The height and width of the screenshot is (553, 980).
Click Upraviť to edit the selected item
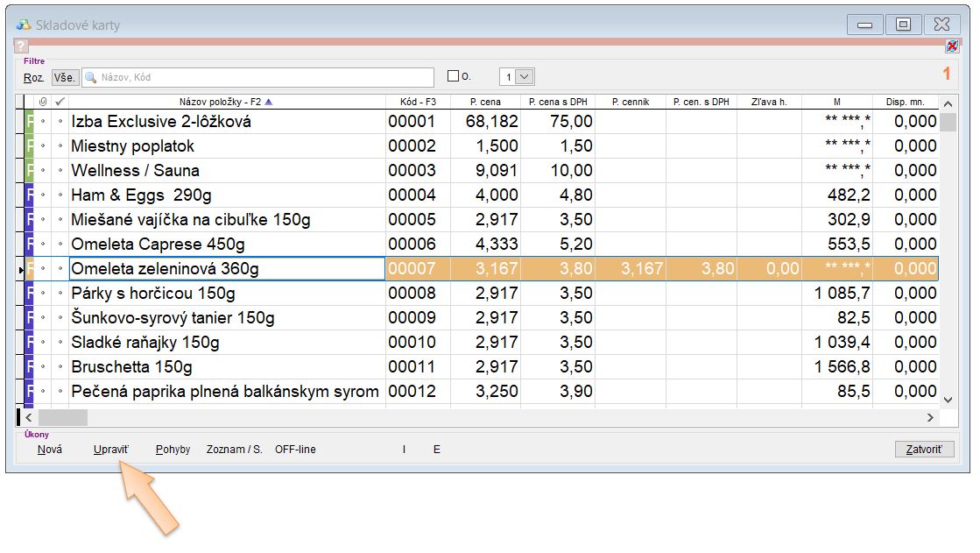pyautogui.click(x=111, y=450)
